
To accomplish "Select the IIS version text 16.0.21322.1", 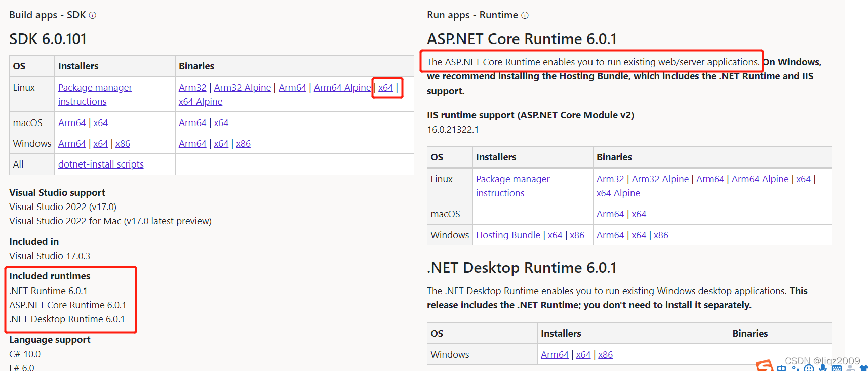I will [x=453, y=129].
